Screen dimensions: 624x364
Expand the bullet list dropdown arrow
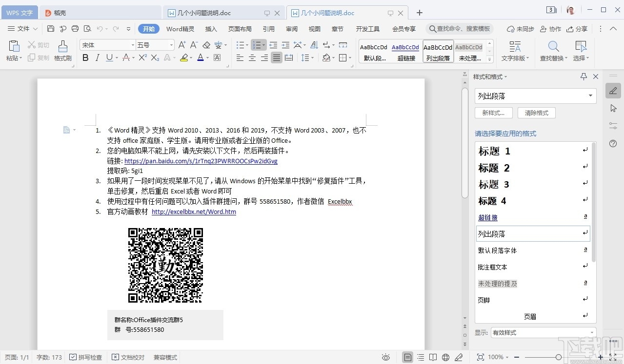[x=247, y=45]
